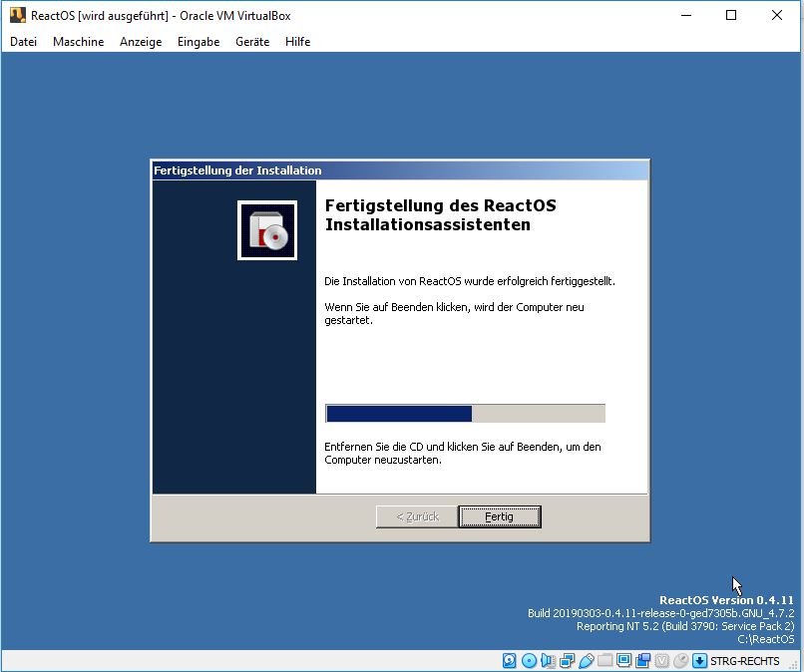Screen dimensions: 804x672
Task: Click the recording status icon
Action: [x=643, y=661]
